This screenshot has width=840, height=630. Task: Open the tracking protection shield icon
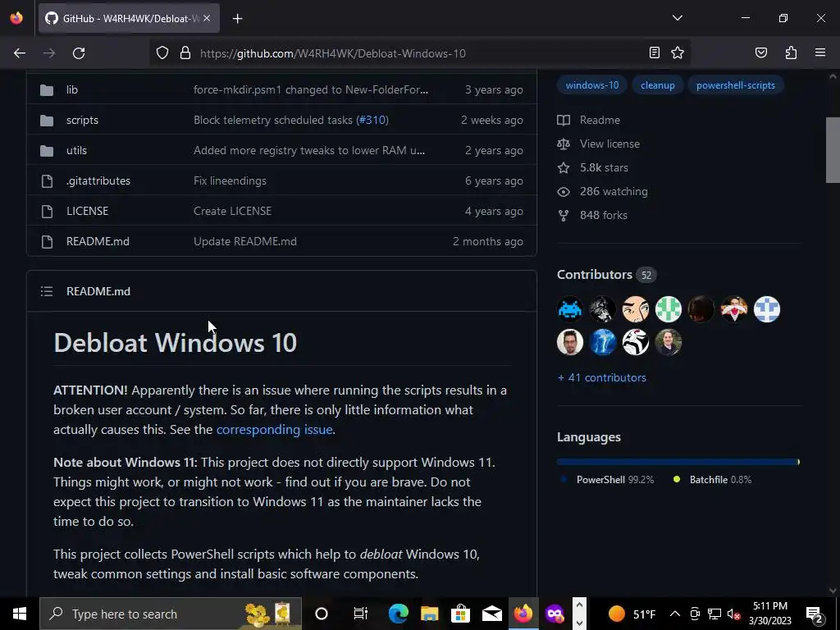[x=162, y=53]
